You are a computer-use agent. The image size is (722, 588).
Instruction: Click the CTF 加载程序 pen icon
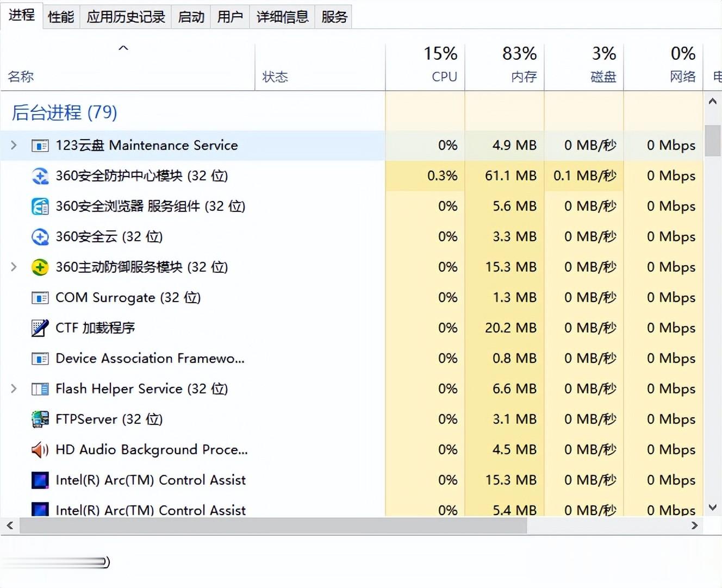click(x=40, y=328)
